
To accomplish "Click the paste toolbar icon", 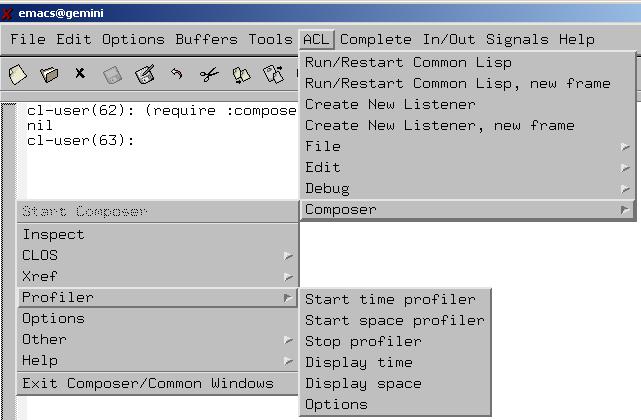I will pos(272,74).
